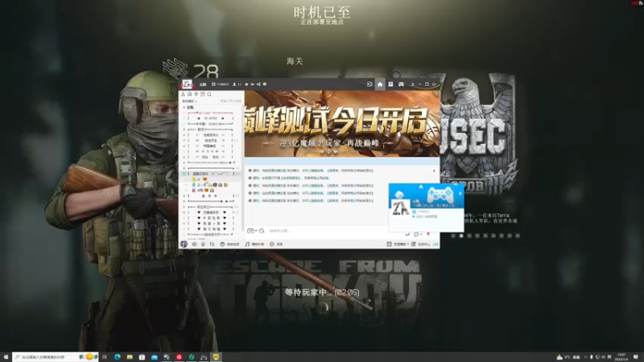This screenshot has height=362, width=644.
Task: Toggle the speaker volume icon in bottom bar
Action: pos(194,245)
